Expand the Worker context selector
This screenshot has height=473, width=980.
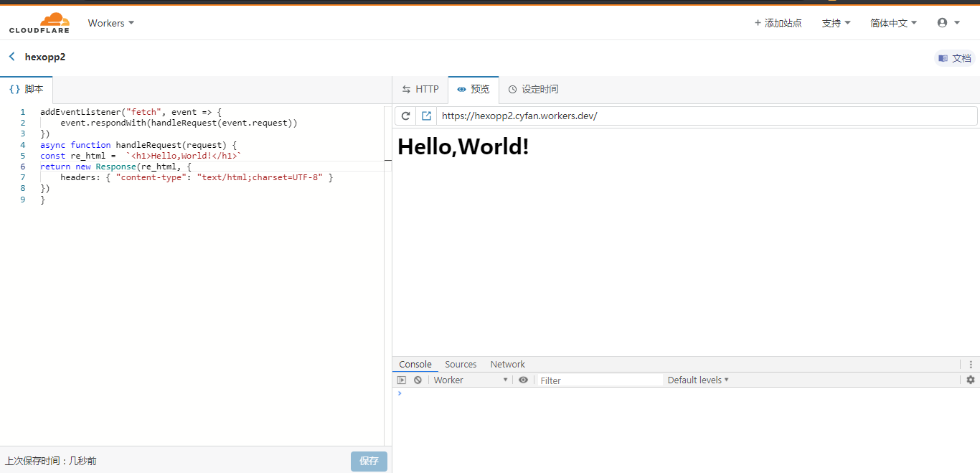coord(471,380)
